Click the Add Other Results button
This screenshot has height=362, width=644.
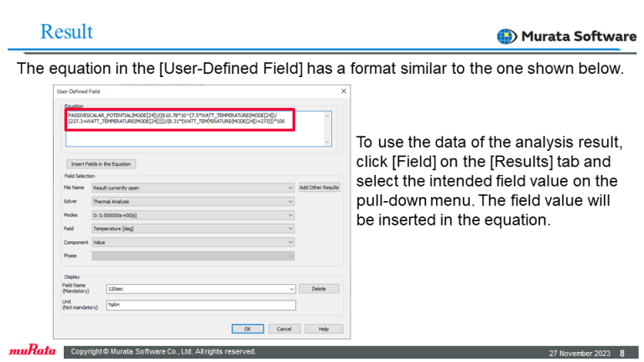pyautogui.click(x=319, y=188)
